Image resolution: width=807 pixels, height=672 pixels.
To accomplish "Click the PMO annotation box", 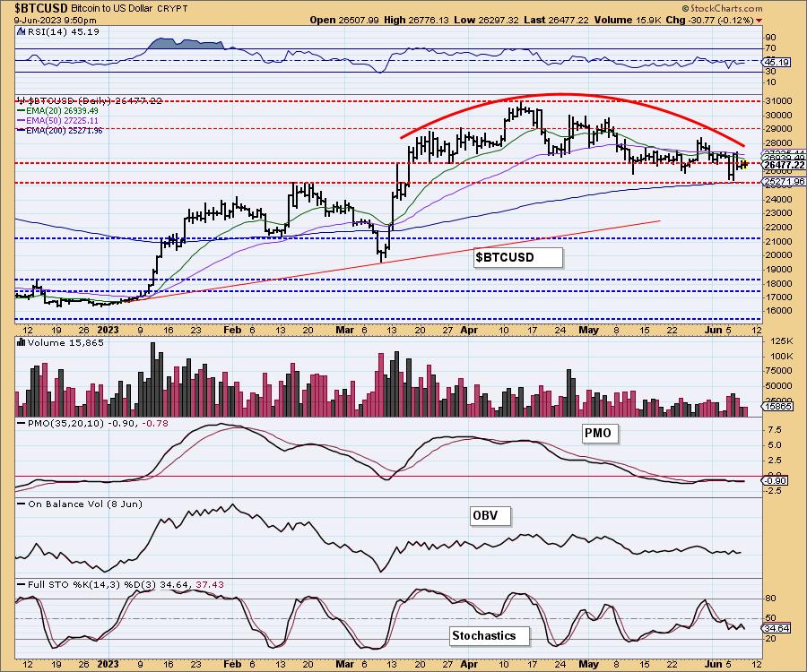I will click(600, 433).
